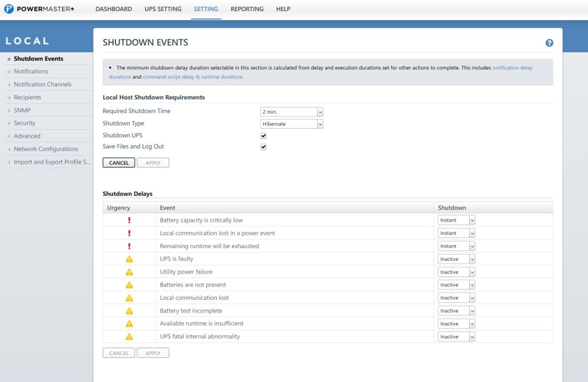Click warning triangle for Battery test incomplete
Viewport: 588px width, 382px height.
click(129, 311)
